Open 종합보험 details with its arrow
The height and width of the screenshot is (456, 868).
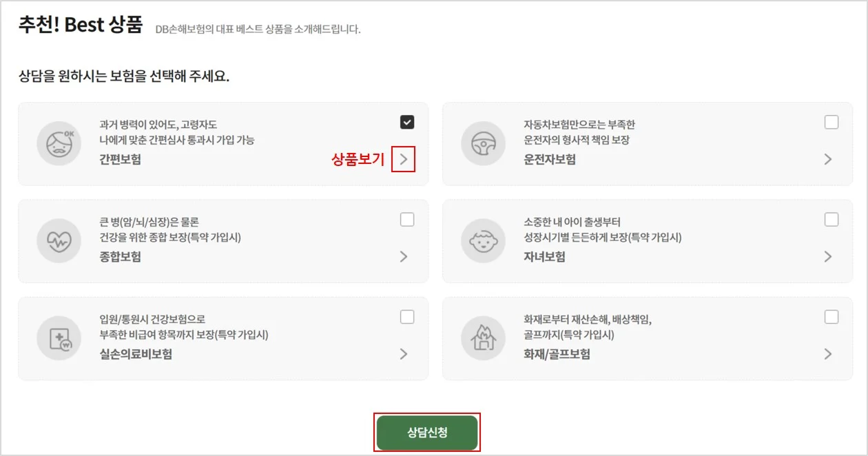pos(407,256)
